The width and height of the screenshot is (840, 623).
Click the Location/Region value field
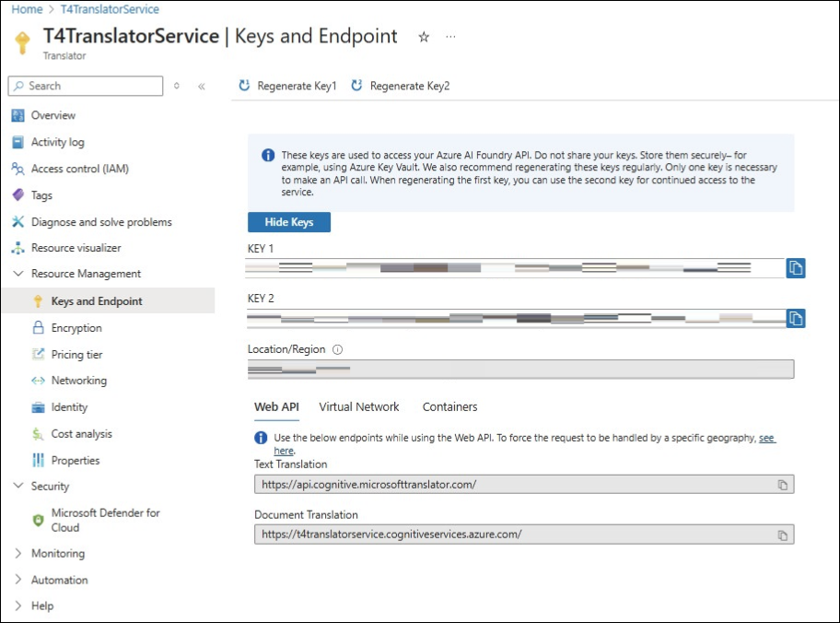(x=520, y=369)
